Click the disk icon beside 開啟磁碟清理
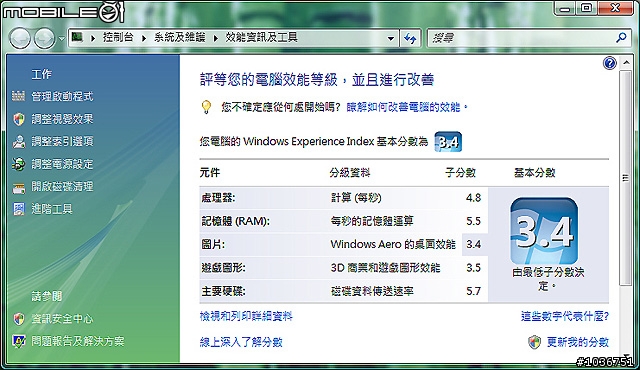The image size is (640, 370). pos(19,188)
